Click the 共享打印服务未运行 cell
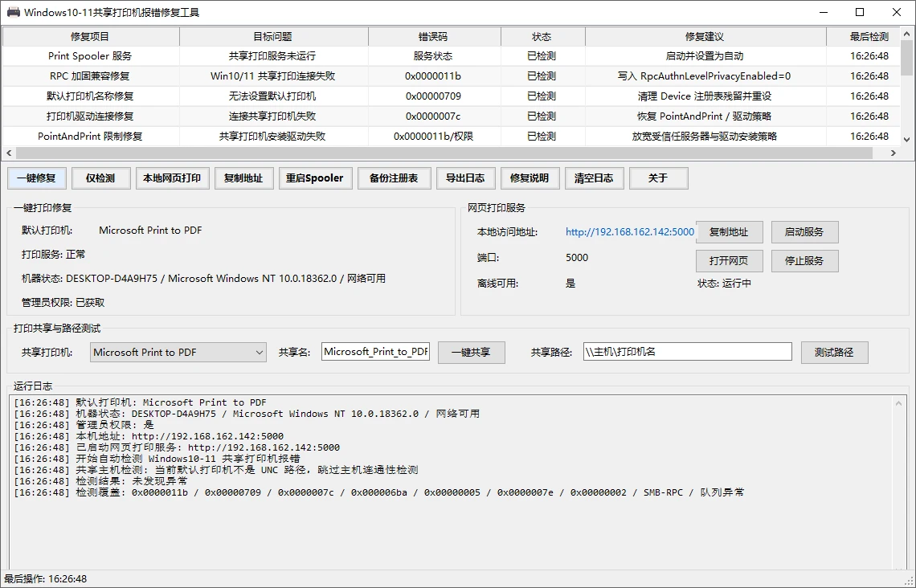Viewport: 916px width, 588px height. click(272, 56)
